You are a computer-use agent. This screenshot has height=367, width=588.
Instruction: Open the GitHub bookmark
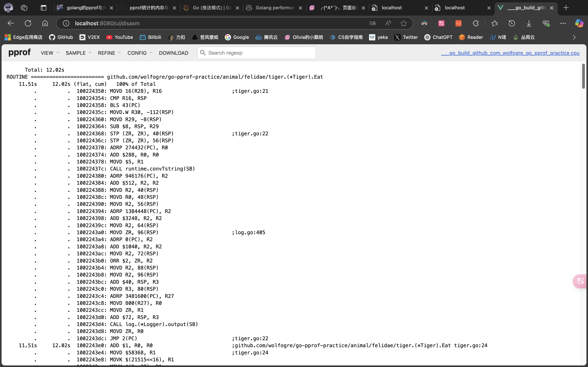[x=61, y=37]
